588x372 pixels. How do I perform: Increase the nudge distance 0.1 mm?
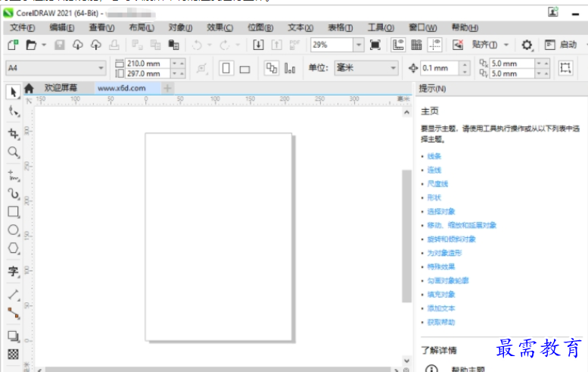[x=465, y=64]
